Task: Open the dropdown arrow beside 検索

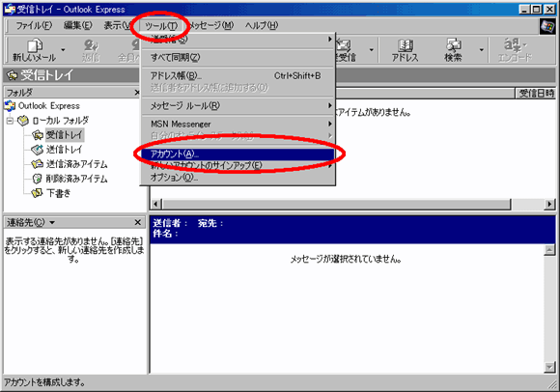Action: (482, 50)
